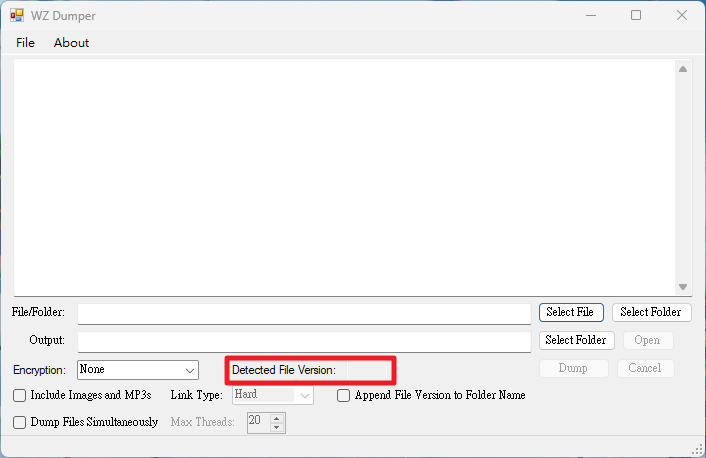Toggle Dump Files Simultaneously checkbox
This screenshot has width=706, height=458.
point(19,422)
